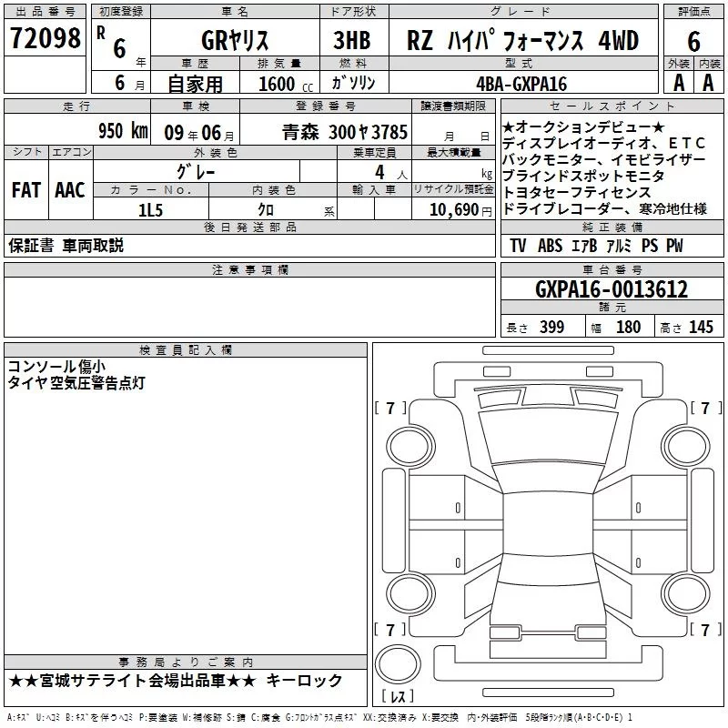This screenshot has height=728, width=728.
Task: Select grade RZ ハイパフォーマンス 4WD
Action: (522, 40)
